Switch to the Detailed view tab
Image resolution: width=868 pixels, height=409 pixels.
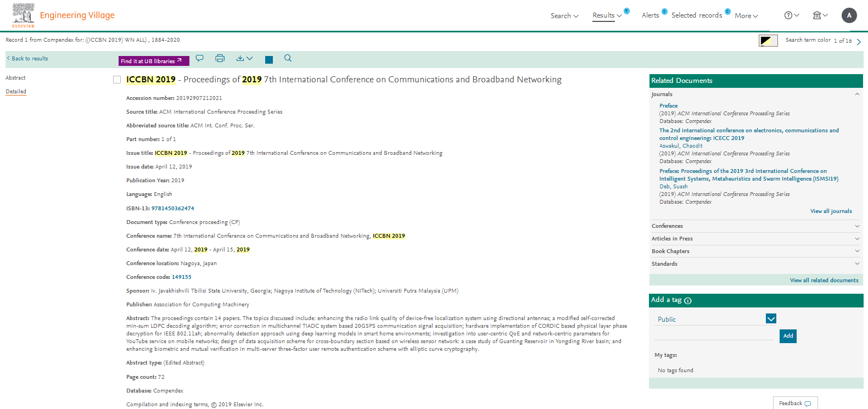[x=16, y=92]
